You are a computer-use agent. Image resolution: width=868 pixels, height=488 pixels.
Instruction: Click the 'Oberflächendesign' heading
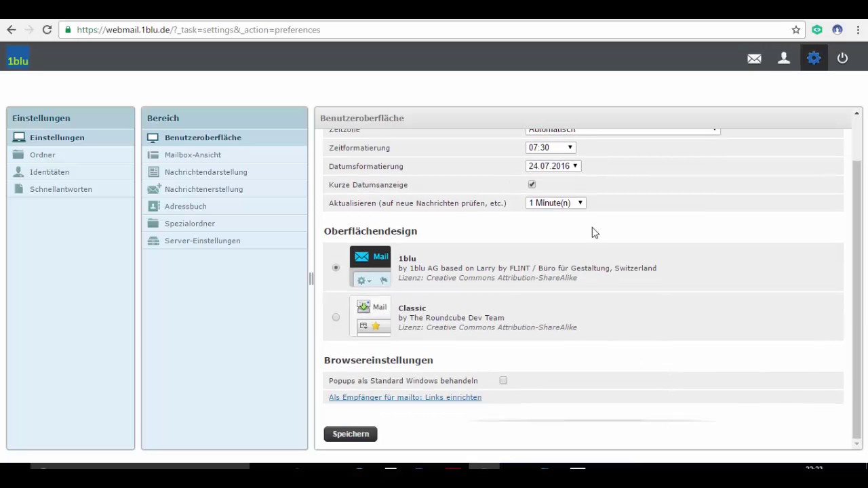click(x=370, y=231)
